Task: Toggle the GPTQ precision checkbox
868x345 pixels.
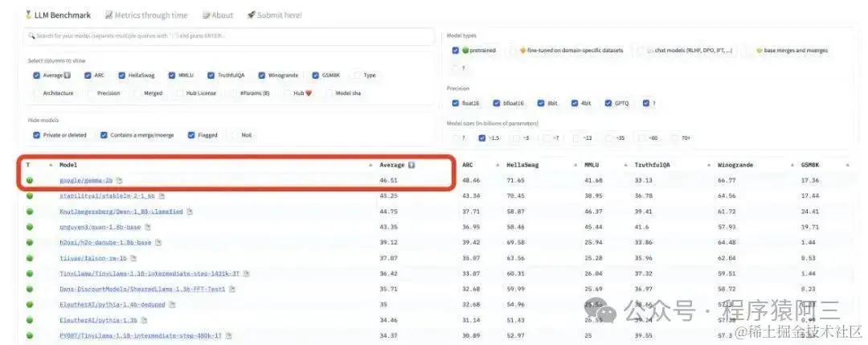Action: coord(608,103)
